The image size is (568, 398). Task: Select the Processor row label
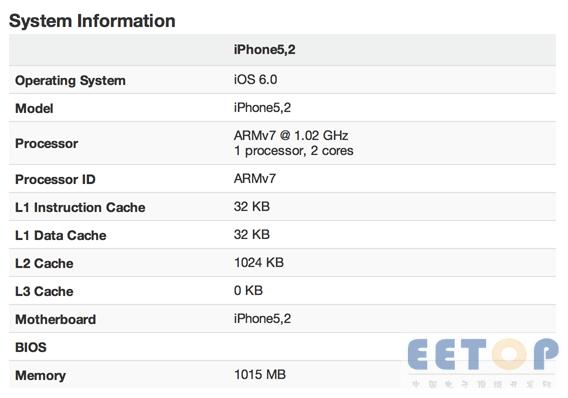[46, 143]
